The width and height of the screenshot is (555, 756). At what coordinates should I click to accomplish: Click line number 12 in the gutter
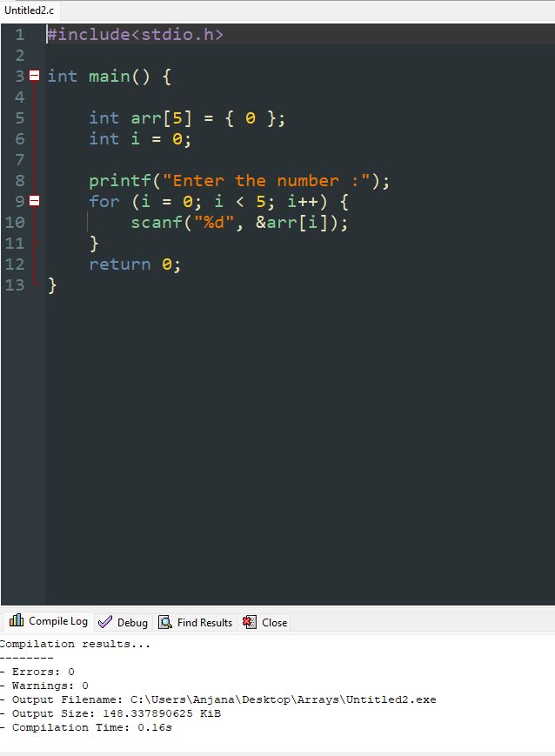click(x=15, y=264)
